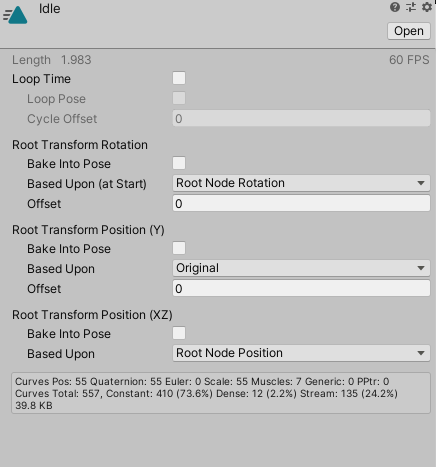Viewport: 436px width, 467px height.
Task: Open the Root Node Position dropdown
Action: 301,353
